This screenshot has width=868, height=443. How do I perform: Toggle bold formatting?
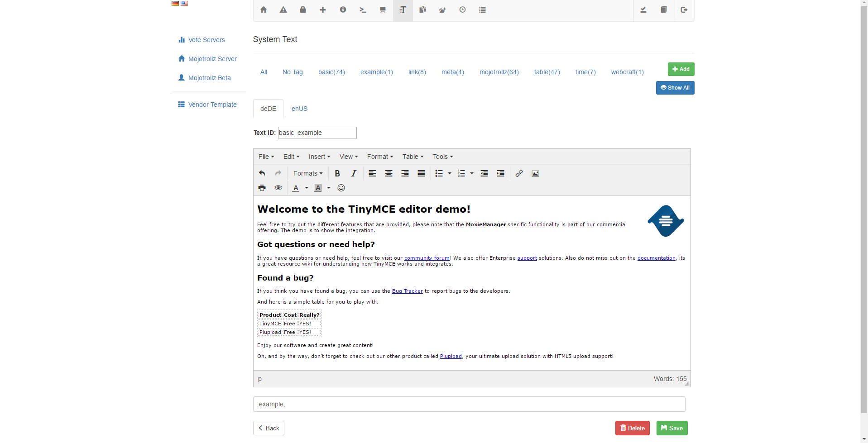click(x=337, y=173)
